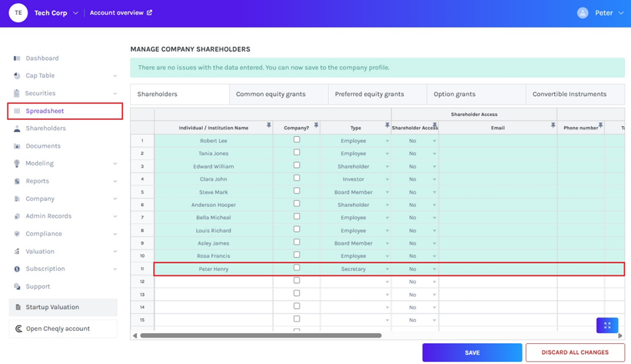The width and height of the screenshot is (631, 364).
Task: Click the external link icon beside Account overview
Action: (x=150, y=13)
